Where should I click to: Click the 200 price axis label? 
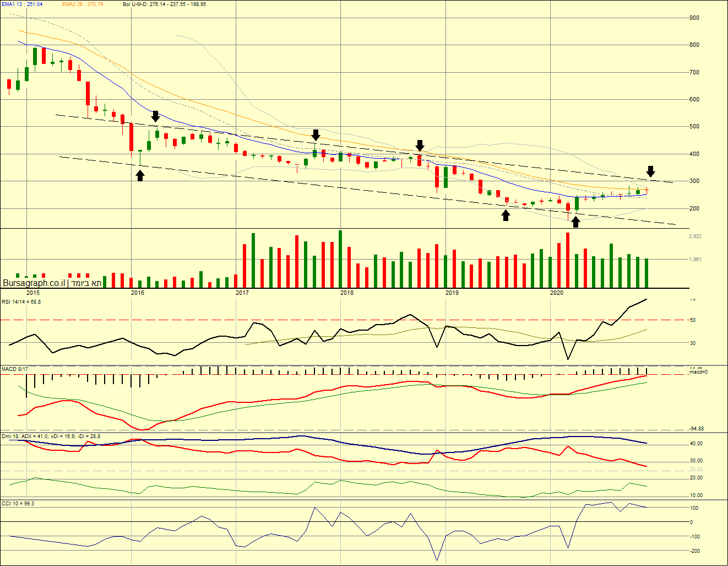pos(694,208)
